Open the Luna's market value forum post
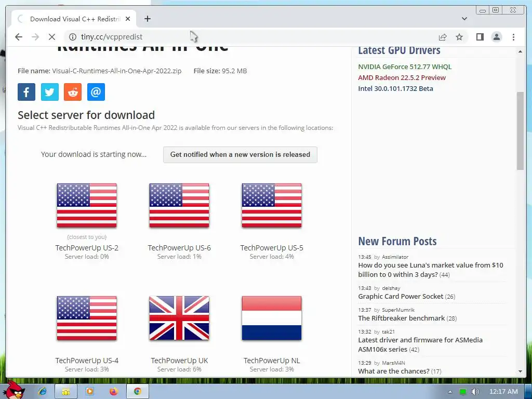Screen dimensions: 532x399 431,270
